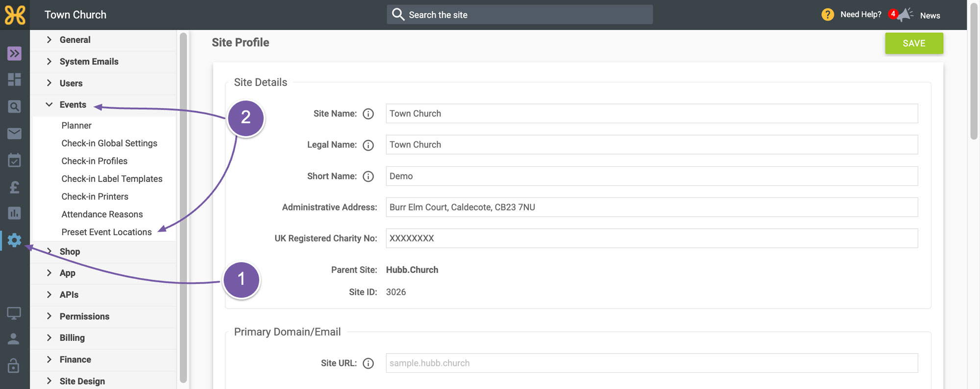Viewport: 980px width, 389px height.
Task: Click the Site Profile page heading
Action: tap(240, 43)
